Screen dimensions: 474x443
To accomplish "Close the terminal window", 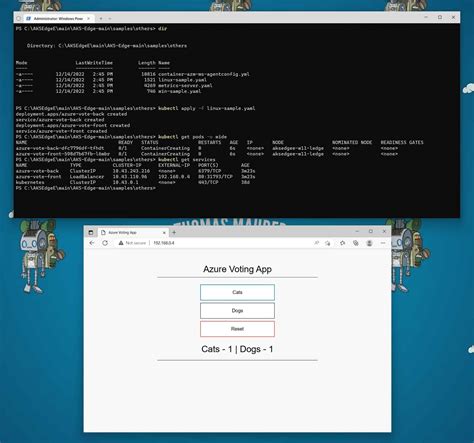I will 453,17.
